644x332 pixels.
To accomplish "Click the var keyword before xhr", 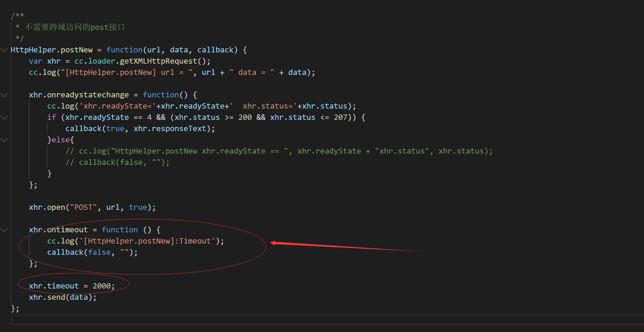I will pos(35,61).
